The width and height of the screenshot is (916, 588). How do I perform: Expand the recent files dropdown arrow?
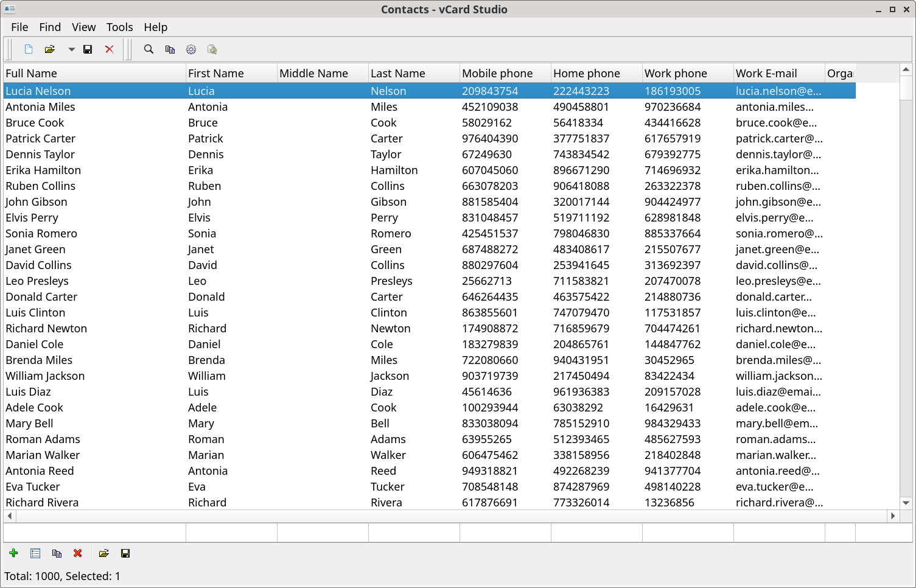coord(71,49)
